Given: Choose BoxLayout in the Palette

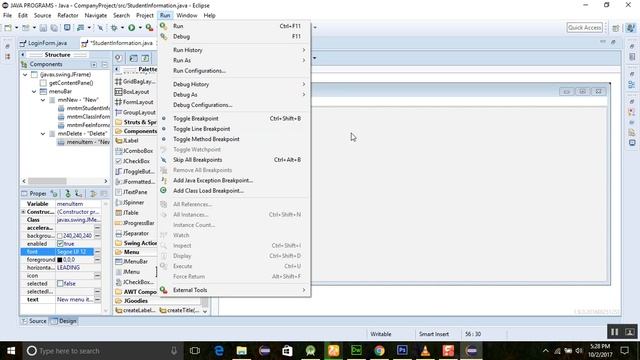Looking at the screenshot, I should point(132,92).
